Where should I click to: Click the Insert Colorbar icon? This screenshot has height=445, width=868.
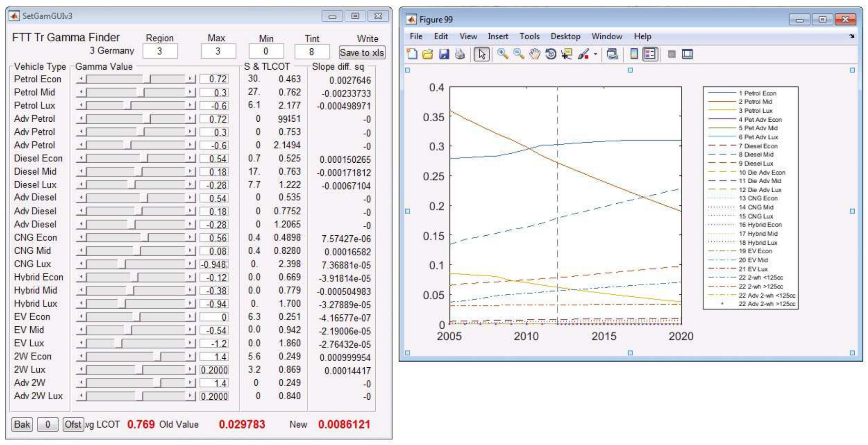click(634, 54)
